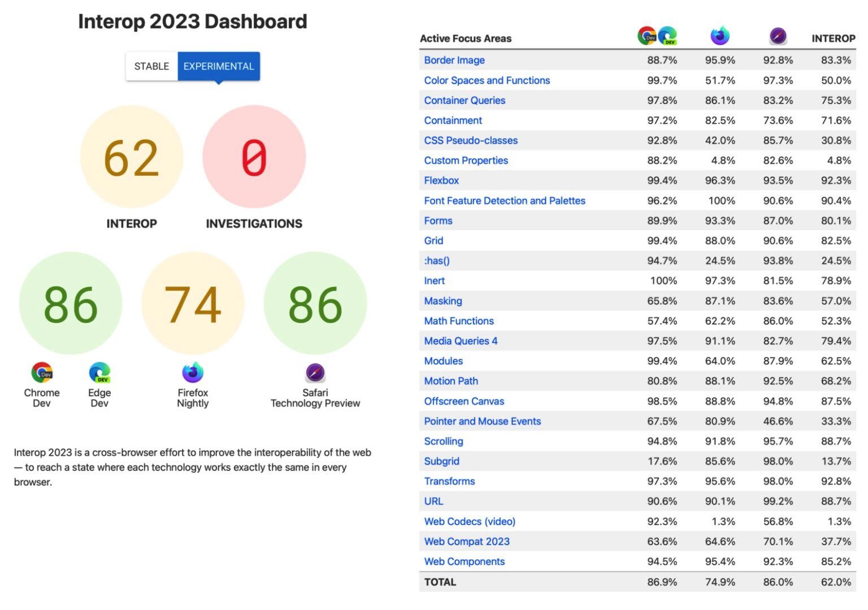Open Font Feature Detection and Palettes link

click(505, 201)
